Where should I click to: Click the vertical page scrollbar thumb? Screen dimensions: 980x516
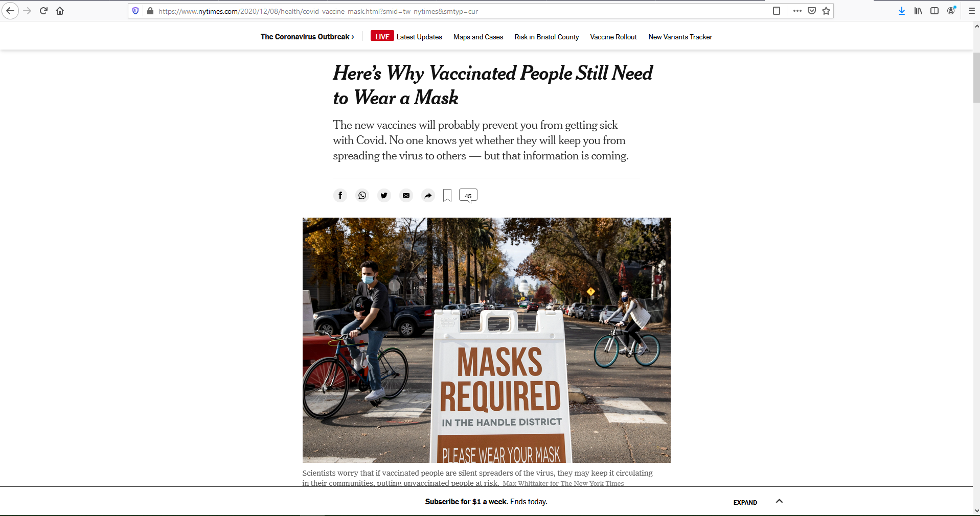pyautogui.click(x=976, y=78)
